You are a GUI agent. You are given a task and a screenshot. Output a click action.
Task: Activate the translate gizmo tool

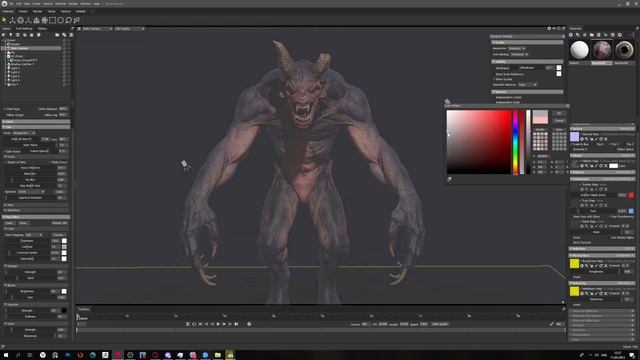coord(12,20)
